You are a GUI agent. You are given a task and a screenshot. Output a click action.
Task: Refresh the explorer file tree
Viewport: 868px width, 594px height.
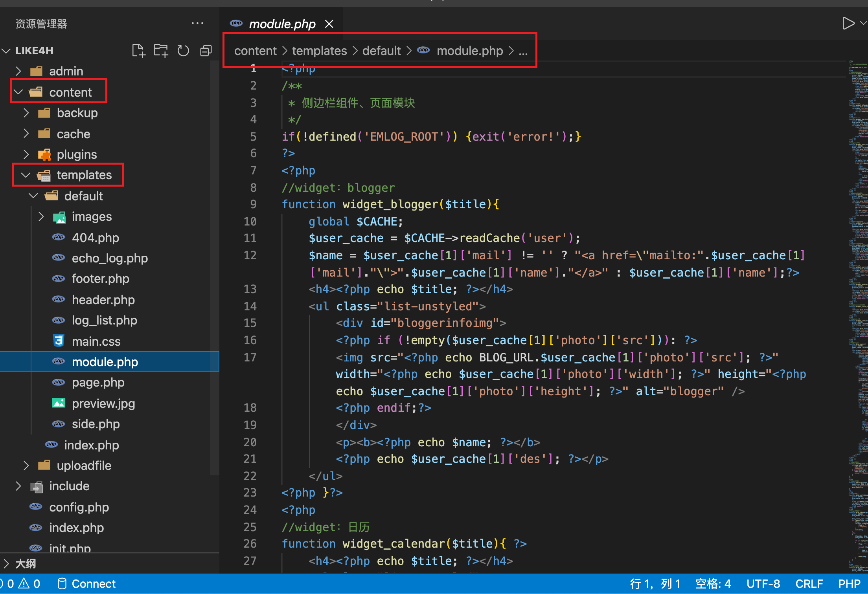tap(183, 51)
